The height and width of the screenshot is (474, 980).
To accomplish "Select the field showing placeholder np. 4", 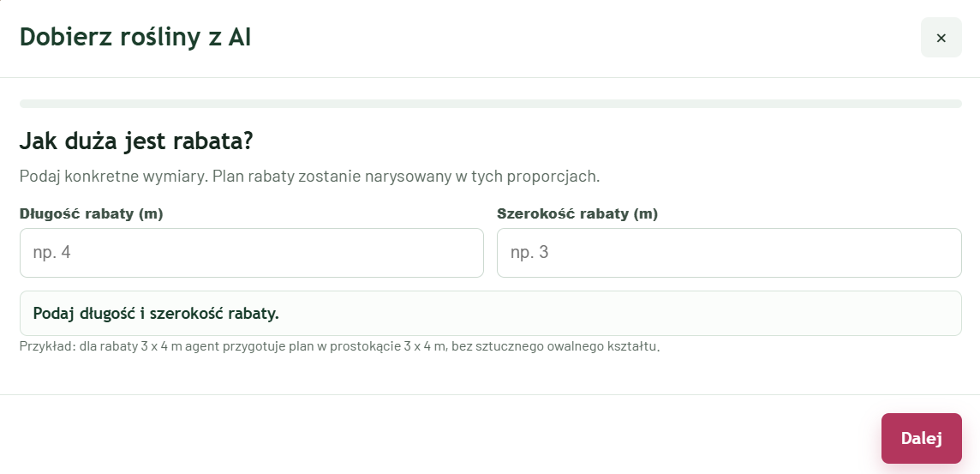I will [252, 253].
